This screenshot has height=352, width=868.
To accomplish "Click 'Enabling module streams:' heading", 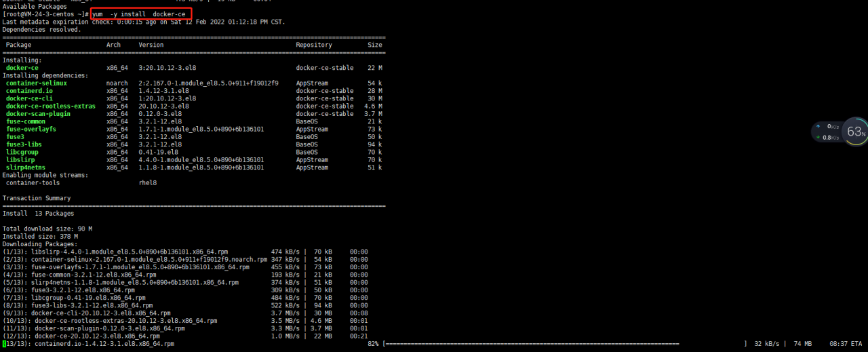I will [x=45, y=175].
